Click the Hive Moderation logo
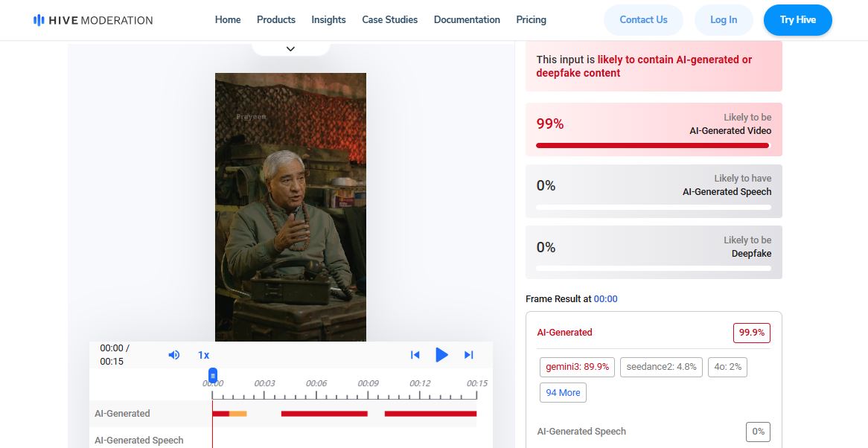 pyautogui.click(x=93, y=20)
